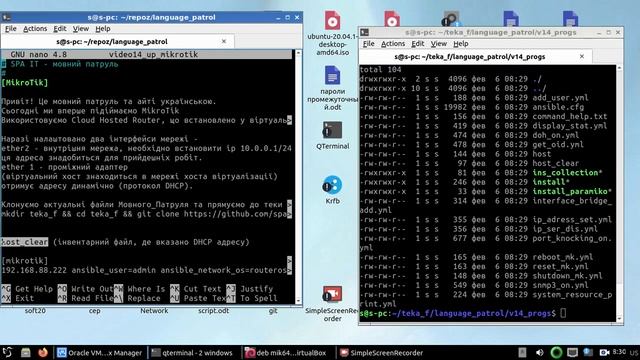This screenshot has height=360, width=640.
Task: Click add_user.yml in the file listing
Action: click(560, 98)
